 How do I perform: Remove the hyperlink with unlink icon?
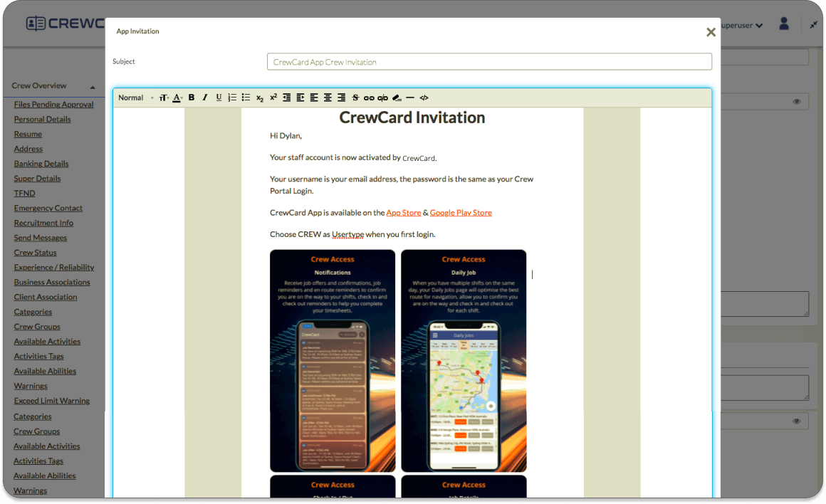click(382, 98)
